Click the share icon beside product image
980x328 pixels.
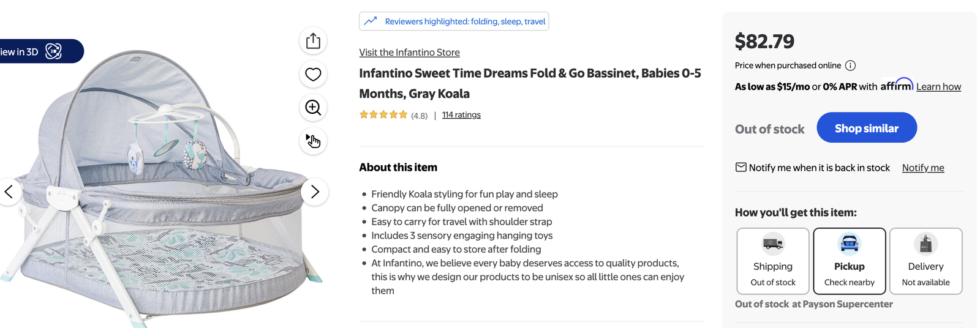click(x=313, y=41)
